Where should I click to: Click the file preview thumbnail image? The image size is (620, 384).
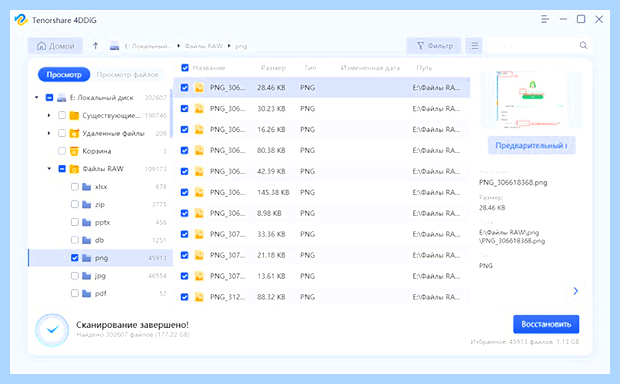(x=531, y=99)
